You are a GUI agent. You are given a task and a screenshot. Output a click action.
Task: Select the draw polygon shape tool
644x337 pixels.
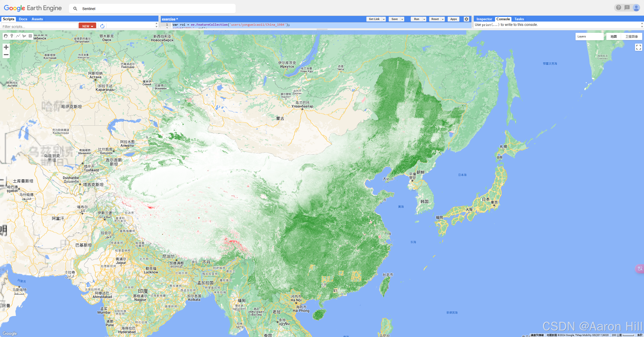(24, 36)
